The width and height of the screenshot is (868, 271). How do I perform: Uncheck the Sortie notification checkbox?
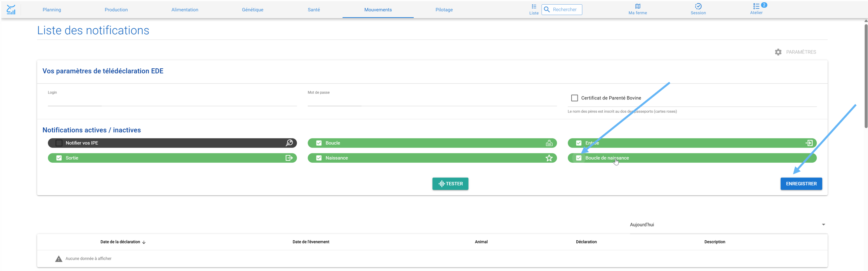coord(59,158)
